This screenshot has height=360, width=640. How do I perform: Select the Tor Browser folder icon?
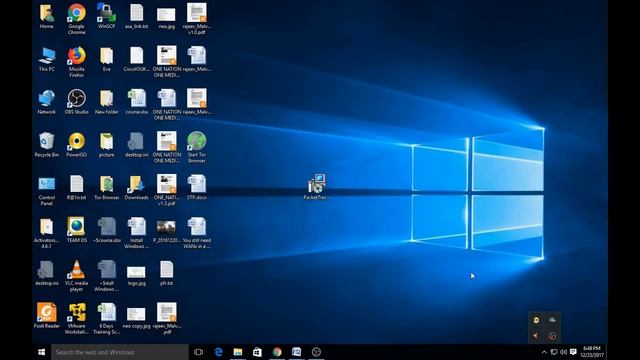click(x=107, y=187)
